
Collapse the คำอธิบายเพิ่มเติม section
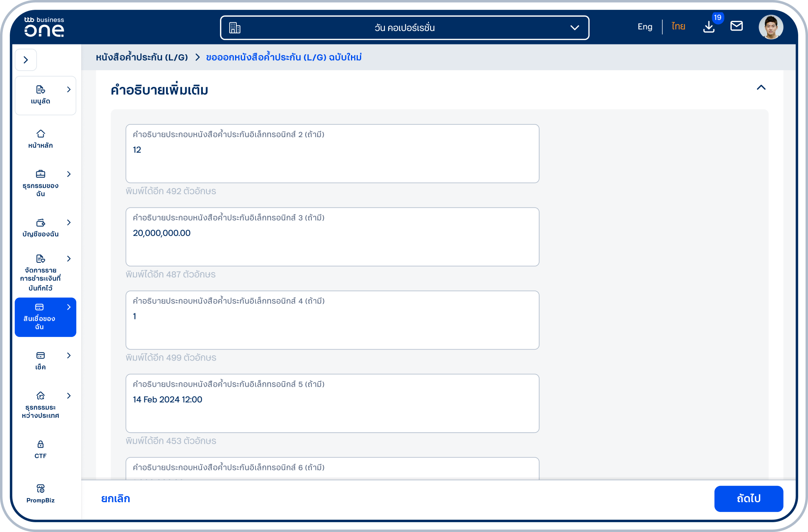coord(761,88)
